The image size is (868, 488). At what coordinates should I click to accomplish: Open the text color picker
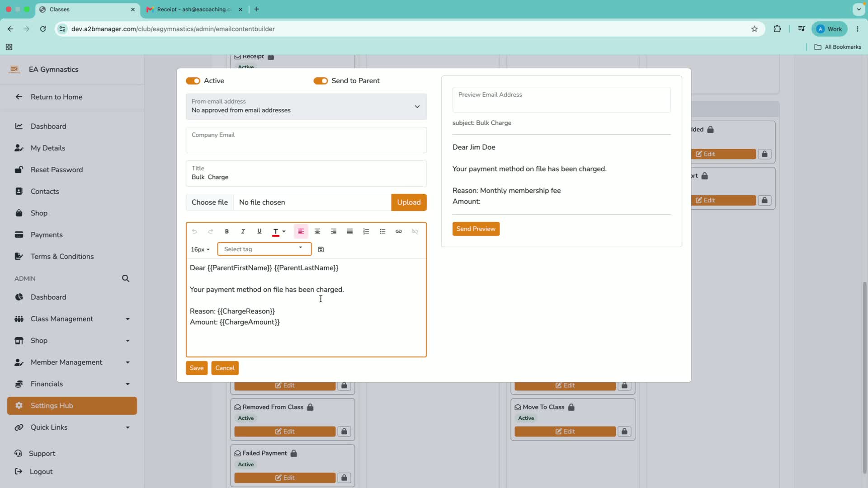point(279,231)
